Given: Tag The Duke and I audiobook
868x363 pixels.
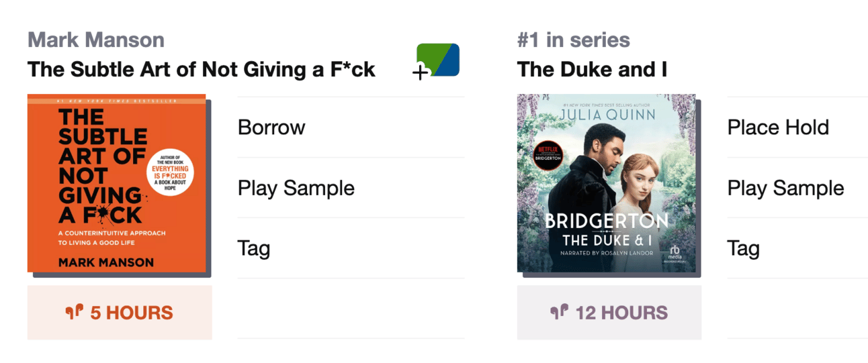Looking at the screenshot, I should (x=797, y=248).
